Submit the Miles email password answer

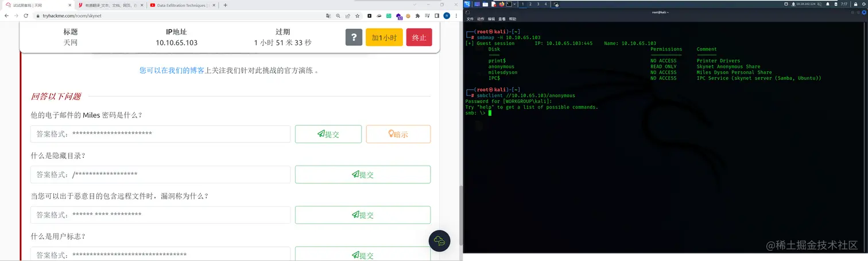[328, 134]
